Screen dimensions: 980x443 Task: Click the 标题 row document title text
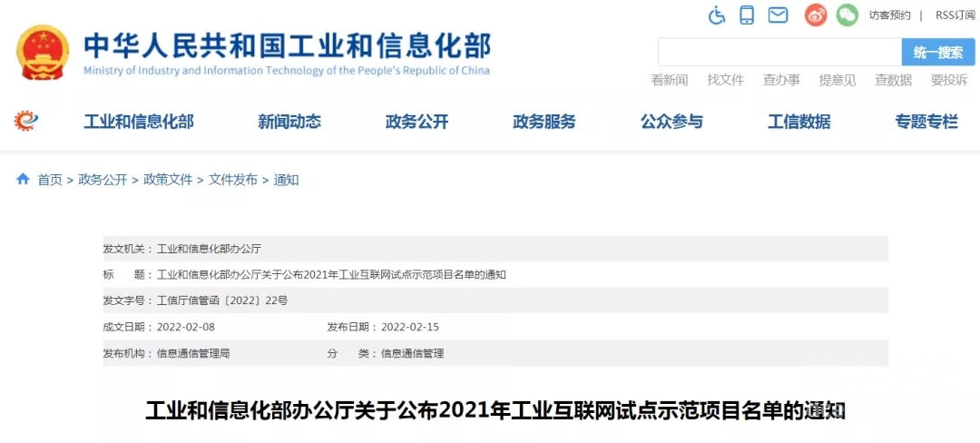coord(330,275)
